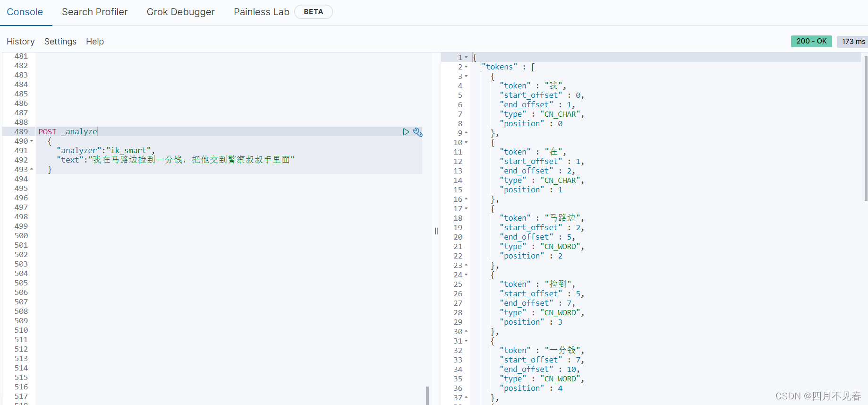This screenshot has height=405, width=868.
Task: Fold the first token object at output line 3
Action: 466,76
